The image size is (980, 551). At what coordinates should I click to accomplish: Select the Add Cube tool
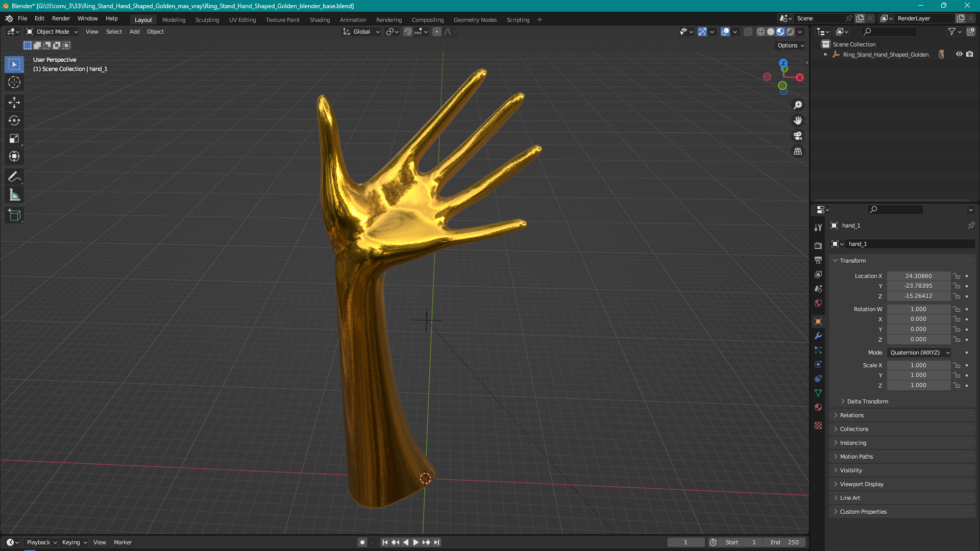tap(14, 215)
